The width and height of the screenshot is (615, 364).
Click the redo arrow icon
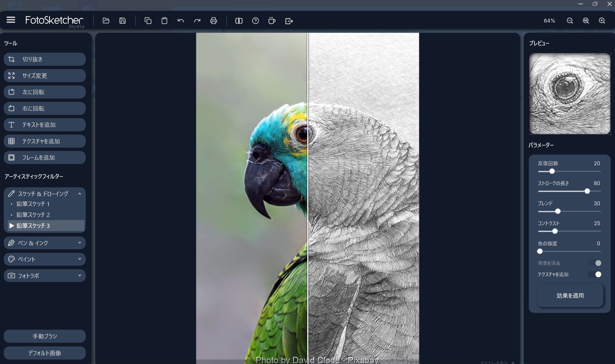pos(197,21)
